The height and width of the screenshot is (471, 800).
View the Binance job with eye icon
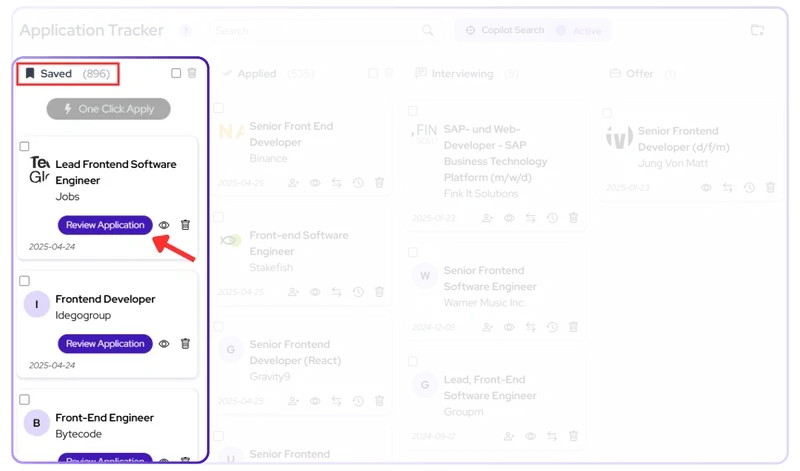pyautogui.click(x=315, y=183)
